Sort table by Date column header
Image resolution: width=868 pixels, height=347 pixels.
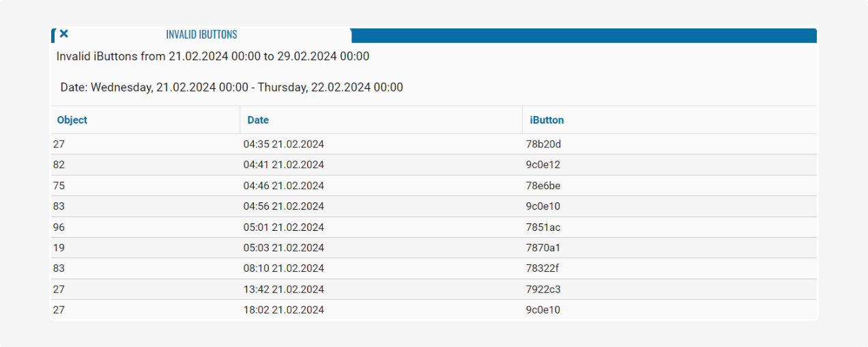coord(258,120)
